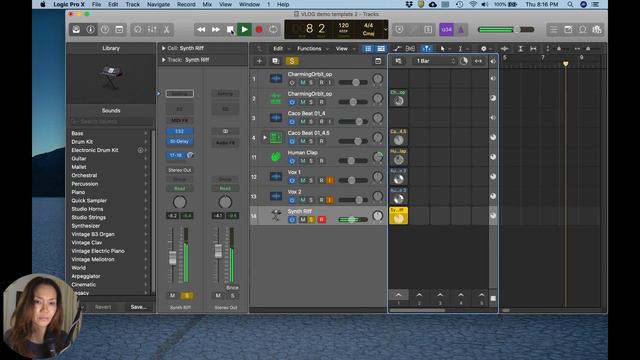
Task: Open the Loop Browser button
Action: (x=582, y=29)
